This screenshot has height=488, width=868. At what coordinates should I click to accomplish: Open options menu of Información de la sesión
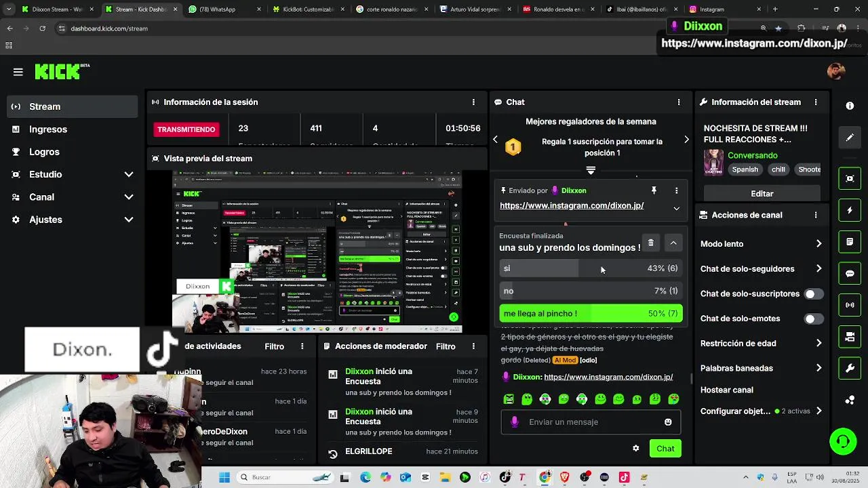click(x=473, y=102)
